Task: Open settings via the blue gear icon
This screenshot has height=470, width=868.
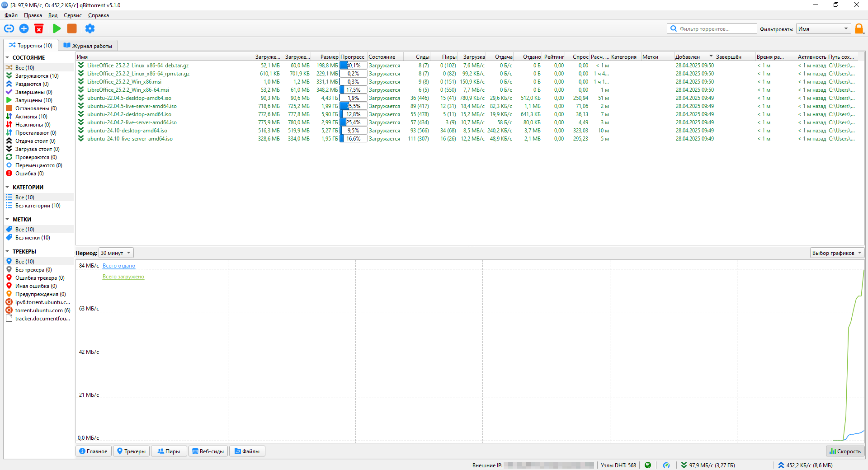Action: [x=90, y=28]
